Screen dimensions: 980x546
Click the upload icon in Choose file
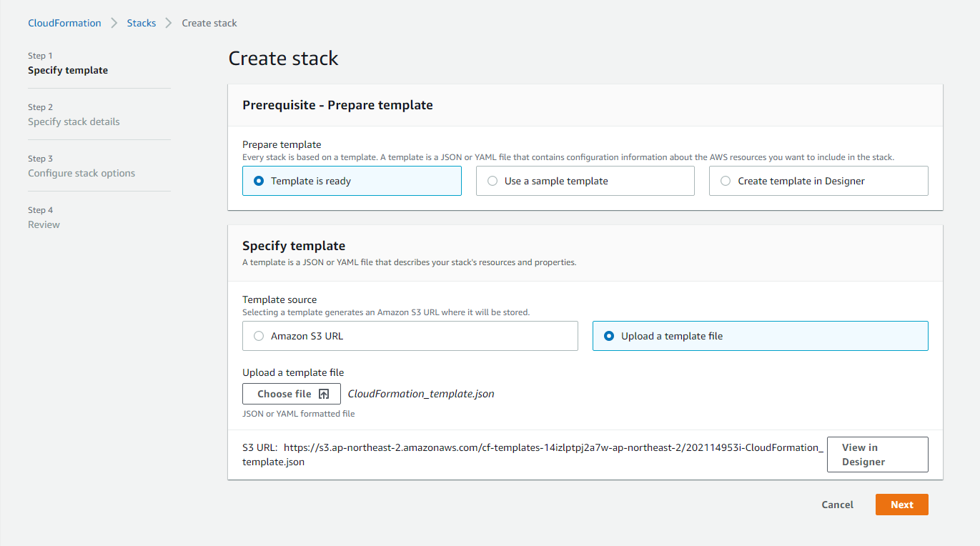[x=324, y=394]
